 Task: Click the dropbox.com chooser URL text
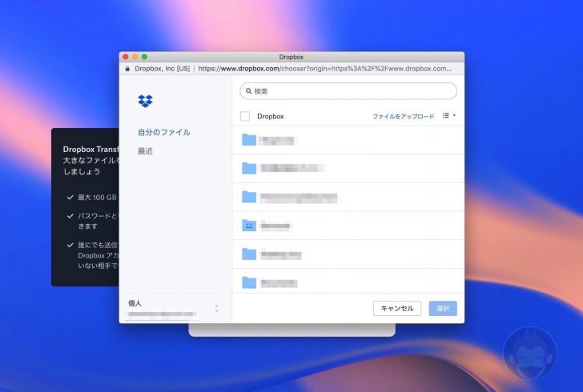(x=324, y=69)
